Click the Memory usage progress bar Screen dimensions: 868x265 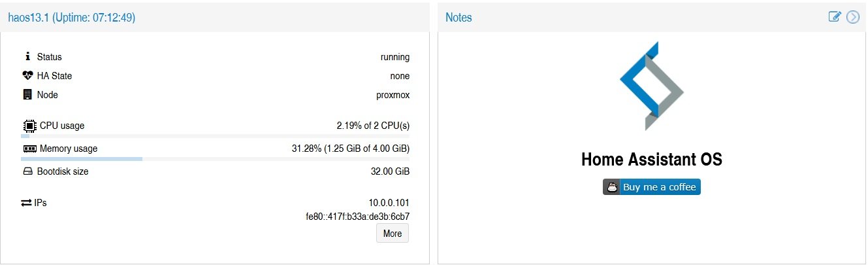[216, 159]
